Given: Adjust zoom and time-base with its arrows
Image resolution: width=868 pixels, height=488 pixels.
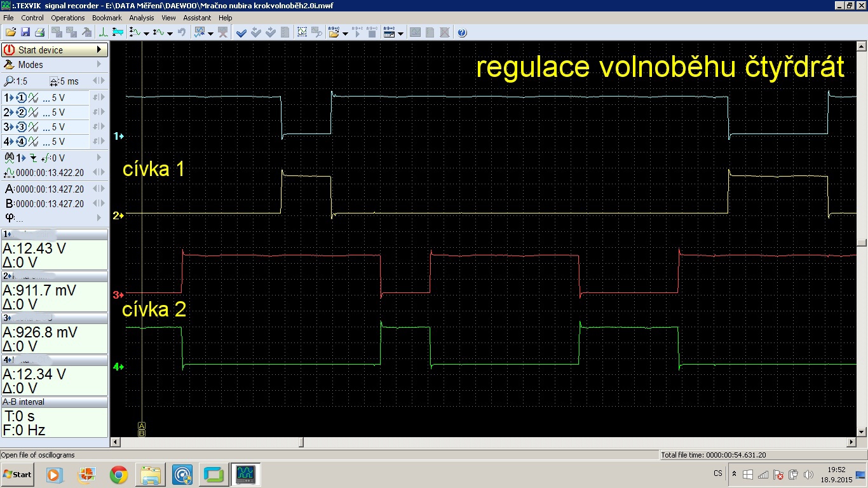Looking at the screenshot, I should pos(98,81).
